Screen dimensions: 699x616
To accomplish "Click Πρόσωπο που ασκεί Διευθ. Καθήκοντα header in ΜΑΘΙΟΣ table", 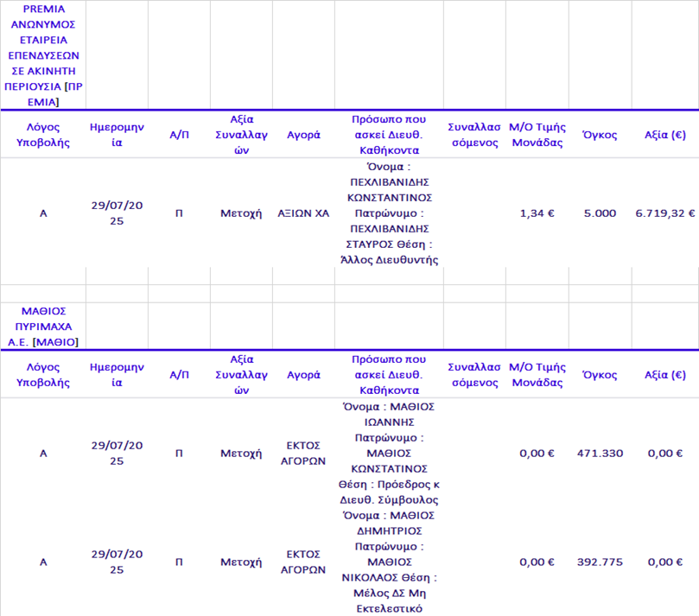I will [389, 375].
